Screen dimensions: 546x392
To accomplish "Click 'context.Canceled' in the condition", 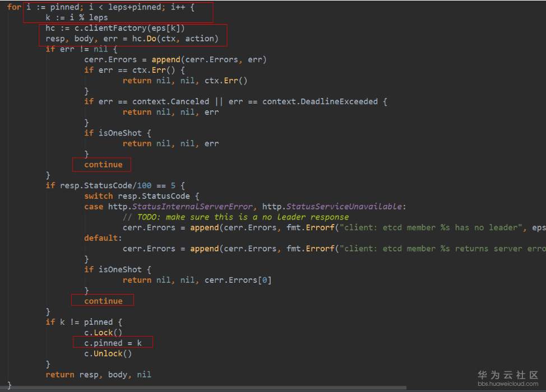I will point(170,101).
